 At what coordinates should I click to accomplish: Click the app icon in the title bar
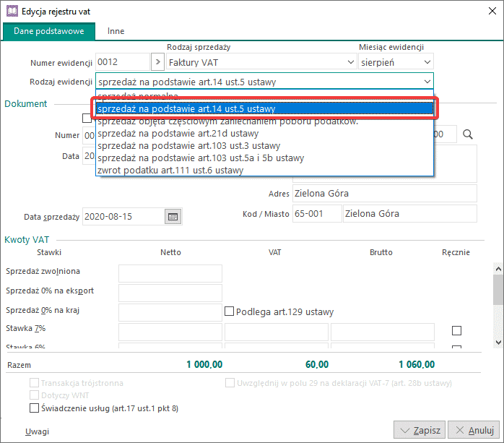pyautogui.click(x=12, y=11)
